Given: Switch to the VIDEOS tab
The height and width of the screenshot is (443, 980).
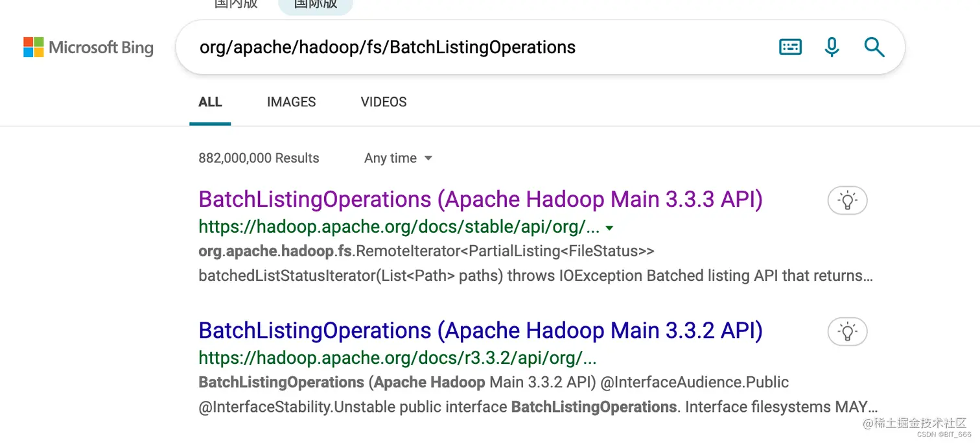Looking at the screenshot, I should [x=384, y=102].
